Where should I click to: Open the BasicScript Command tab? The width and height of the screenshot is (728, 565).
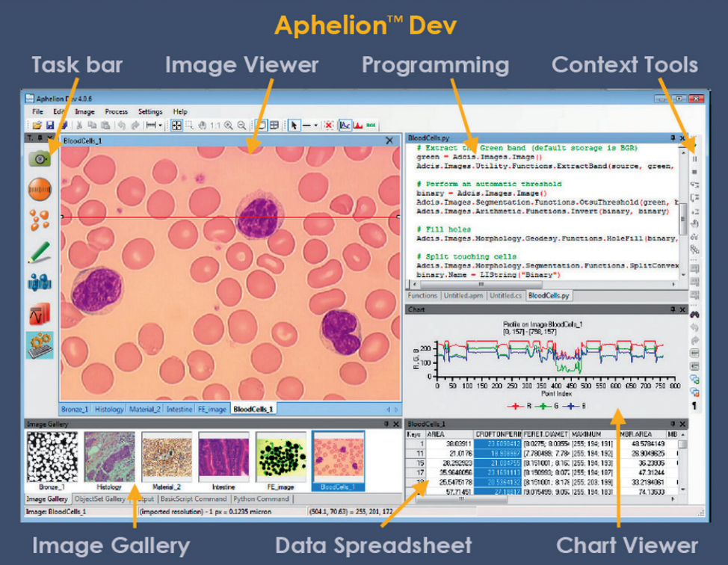coord(194,499)
